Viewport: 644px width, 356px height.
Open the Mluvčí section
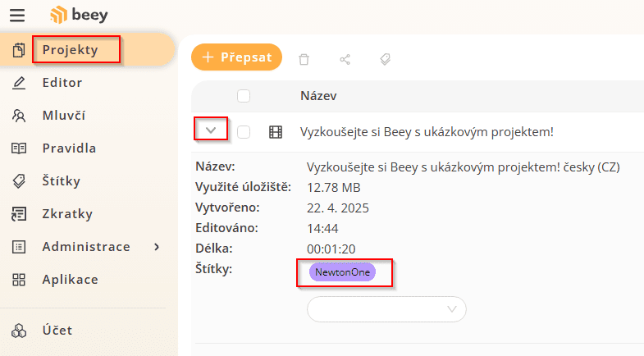64,116
